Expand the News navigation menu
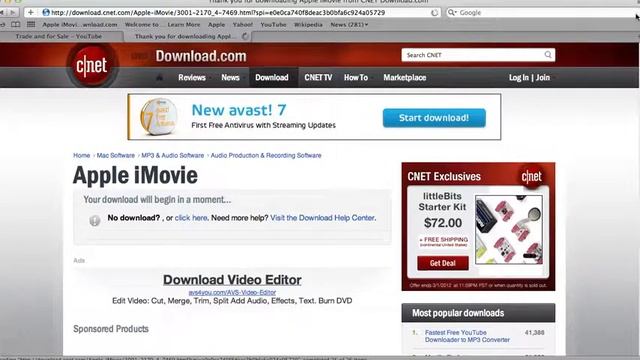The height and width of the screenshot is (360, 640). pos(230,77)
